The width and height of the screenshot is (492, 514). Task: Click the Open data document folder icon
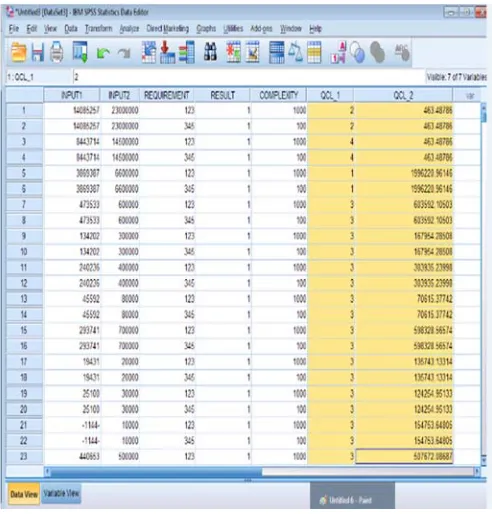click(19, 52)
